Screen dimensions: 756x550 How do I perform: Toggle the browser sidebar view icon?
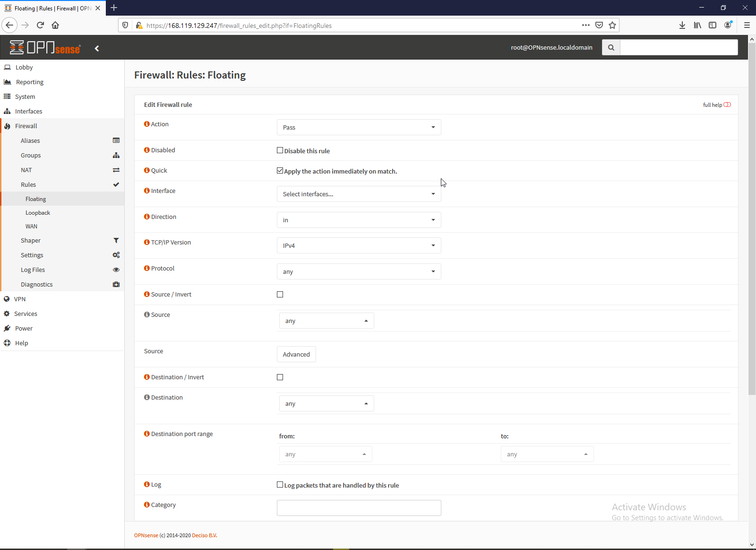[x=713, y=25]
